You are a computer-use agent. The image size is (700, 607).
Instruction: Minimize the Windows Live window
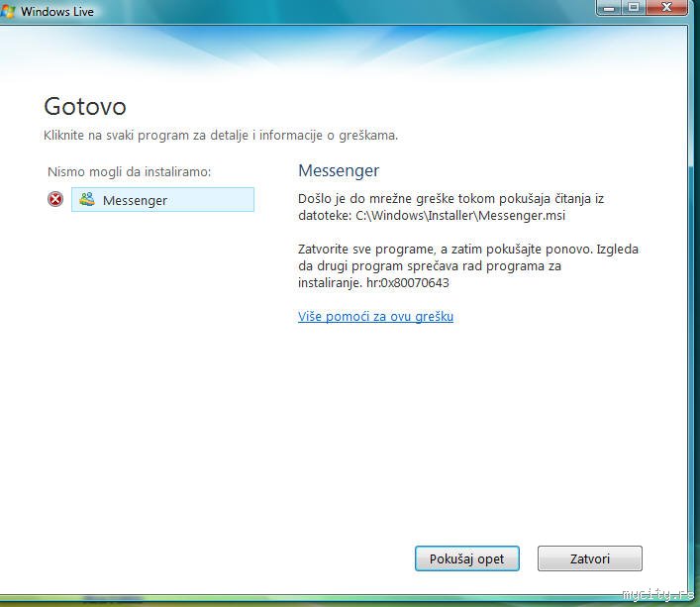(x=609, y=8)
